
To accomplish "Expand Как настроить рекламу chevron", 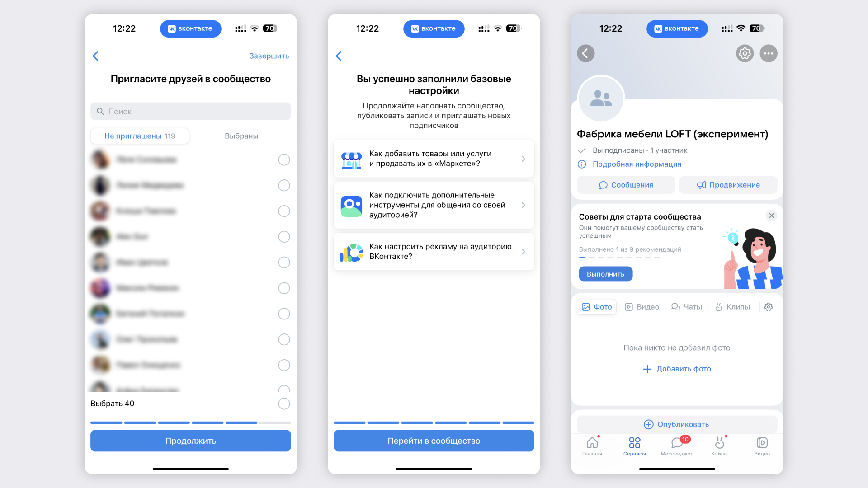I will pos(524,251).
